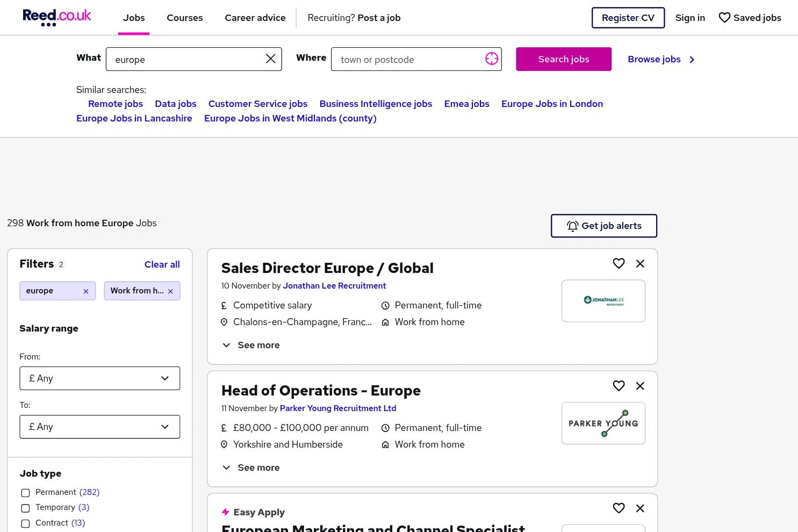This screenshot has height=532, width=798.
Task: Click the 'Easy Apply' label
Action: 259,512
